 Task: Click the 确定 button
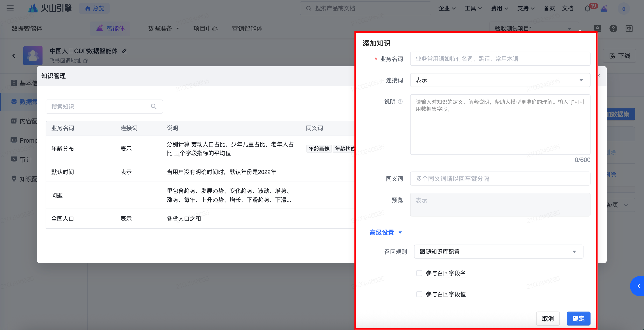pos(578,319)
